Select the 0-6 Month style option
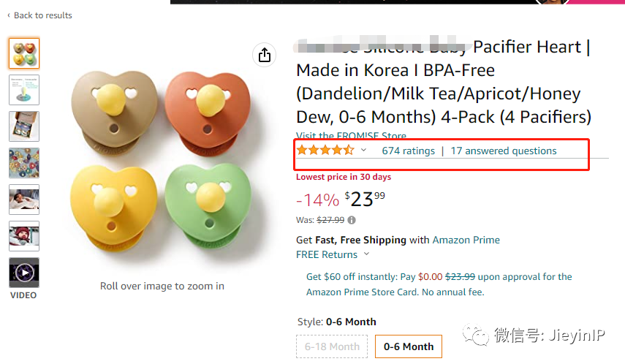 pyautogui.click(x=409, y=346)
